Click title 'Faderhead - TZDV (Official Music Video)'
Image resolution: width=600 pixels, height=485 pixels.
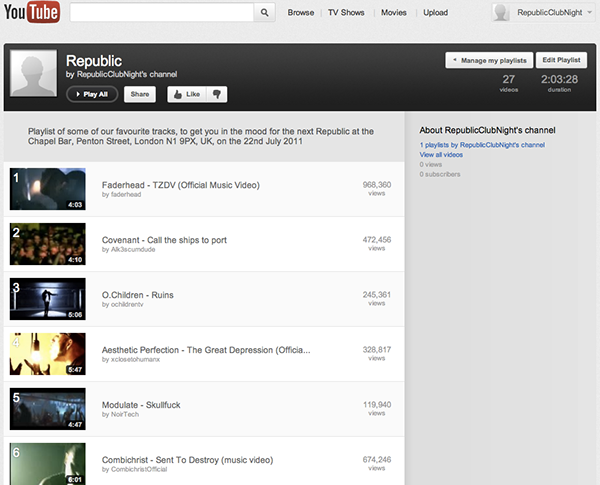click(x=181, y=185)
